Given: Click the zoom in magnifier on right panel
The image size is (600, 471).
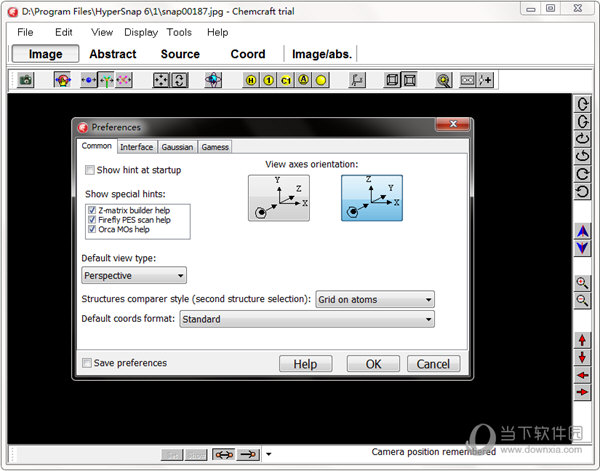Looking at the screenshot, I should [582, 283].
